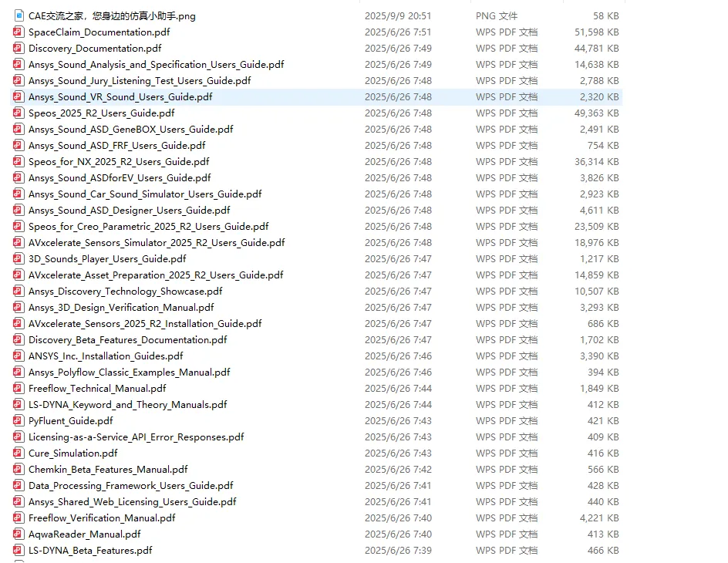
Task: Click the PDF icon for Ansys_Sound_Car_Sound_Simulator_Users_Guide.pdf
Action: pos(19,194)
